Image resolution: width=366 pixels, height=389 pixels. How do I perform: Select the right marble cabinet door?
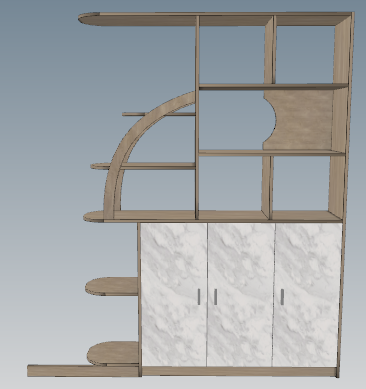(307, 295)
